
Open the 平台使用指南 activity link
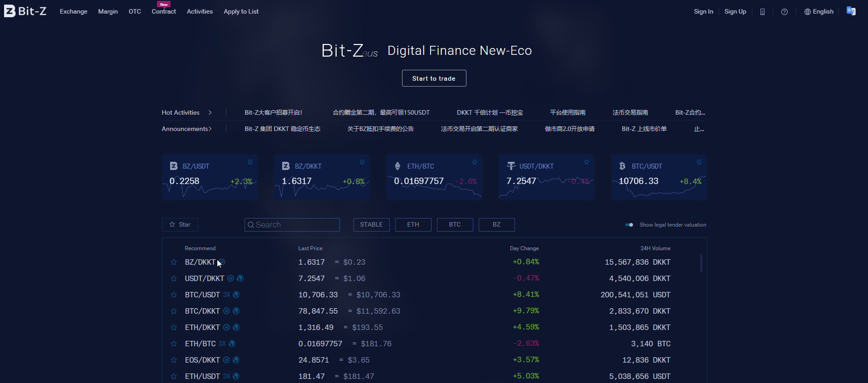pyautogui.click(x=568, y=112)
